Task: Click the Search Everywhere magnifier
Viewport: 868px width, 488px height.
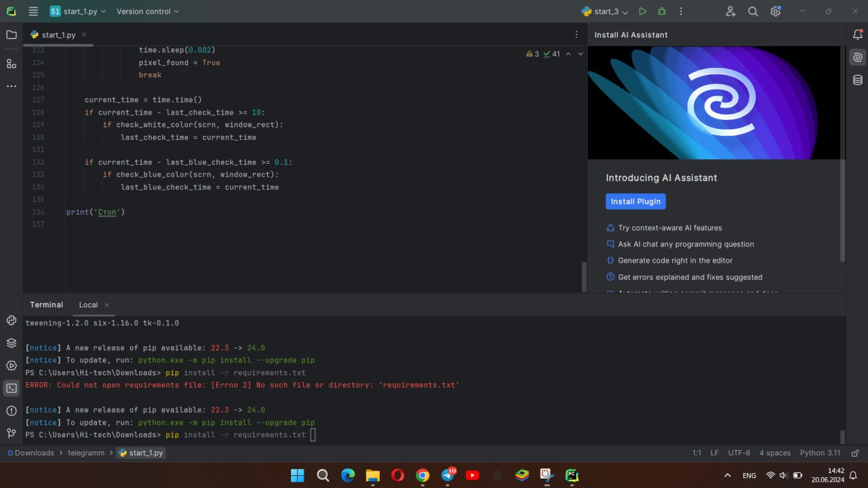Action: [x=753, y=12]
